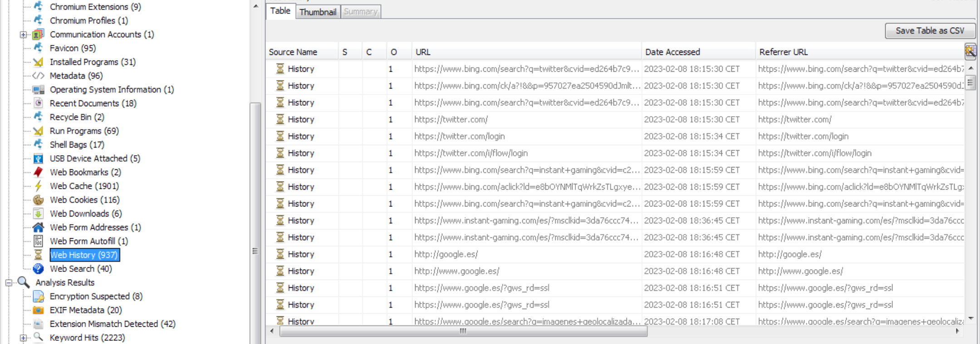Collapse the Analysis Results tree node
This screenshot has height=344, width=980.
point(9,283)
